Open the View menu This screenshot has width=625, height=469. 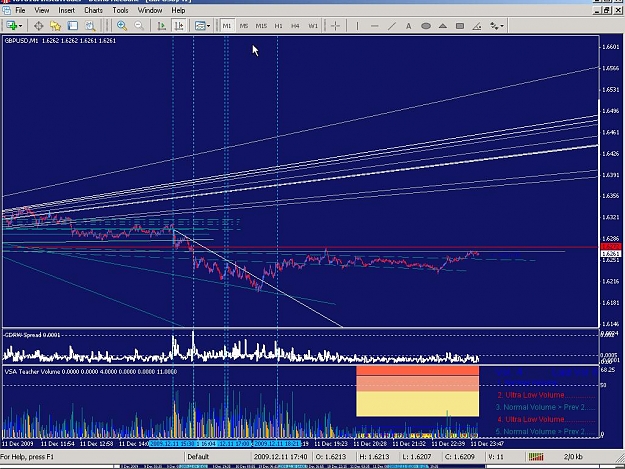point(41,10)
